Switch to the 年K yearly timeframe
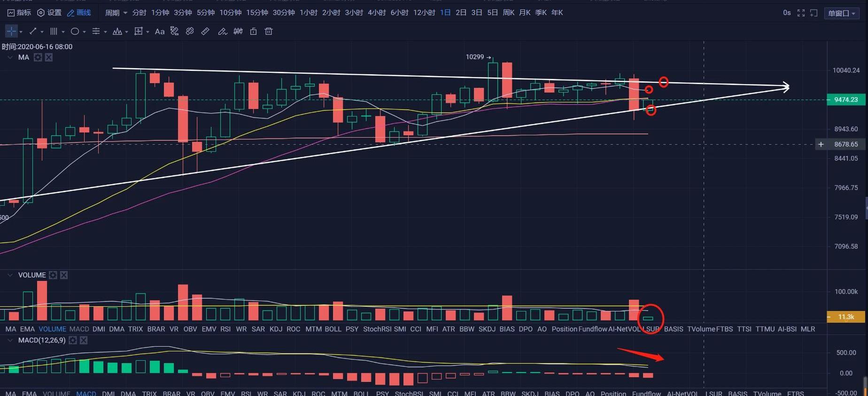 pyautogui.click(x=557, y=13)
